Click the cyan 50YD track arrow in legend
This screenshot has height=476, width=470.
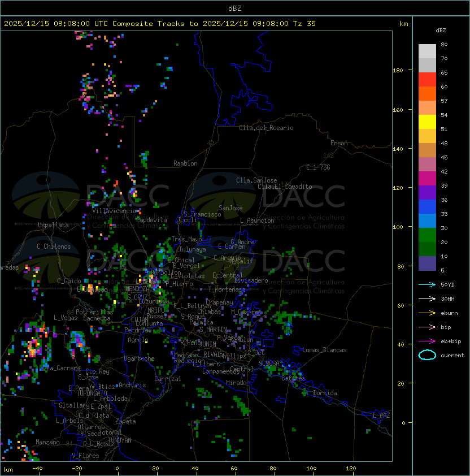[x=427, y=284]
